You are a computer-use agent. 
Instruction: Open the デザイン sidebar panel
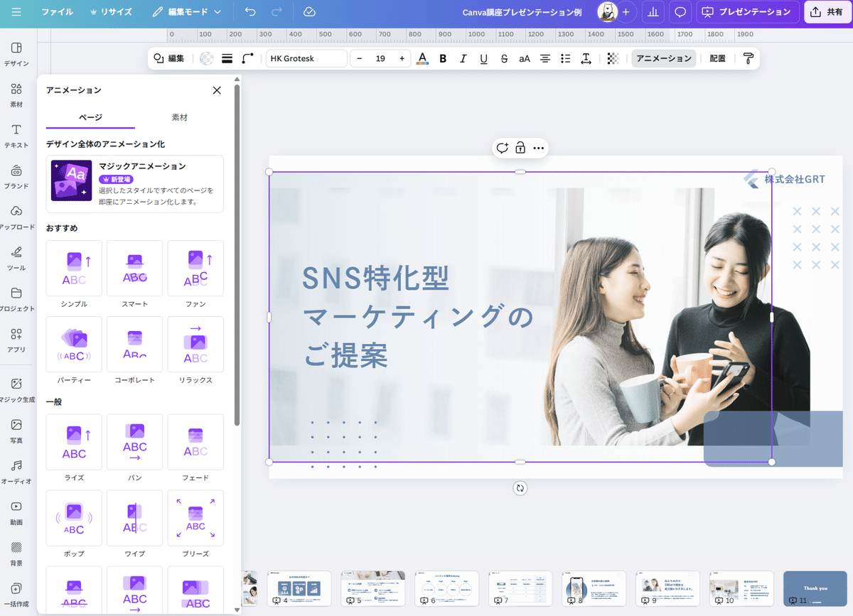pos(16,54)
